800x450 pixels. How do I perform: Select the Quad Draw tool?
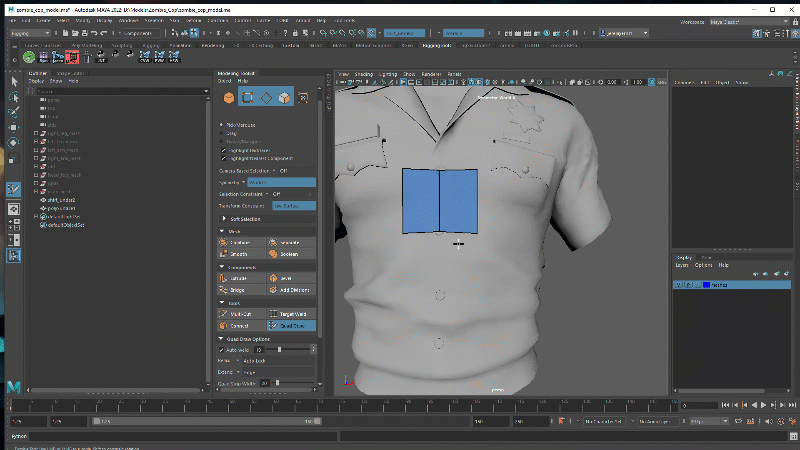(291, 325)
